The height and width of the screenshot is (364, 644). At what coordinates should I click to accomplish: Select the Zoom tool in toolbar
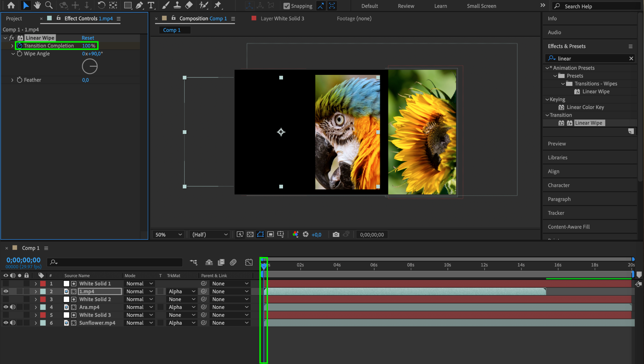48,5
